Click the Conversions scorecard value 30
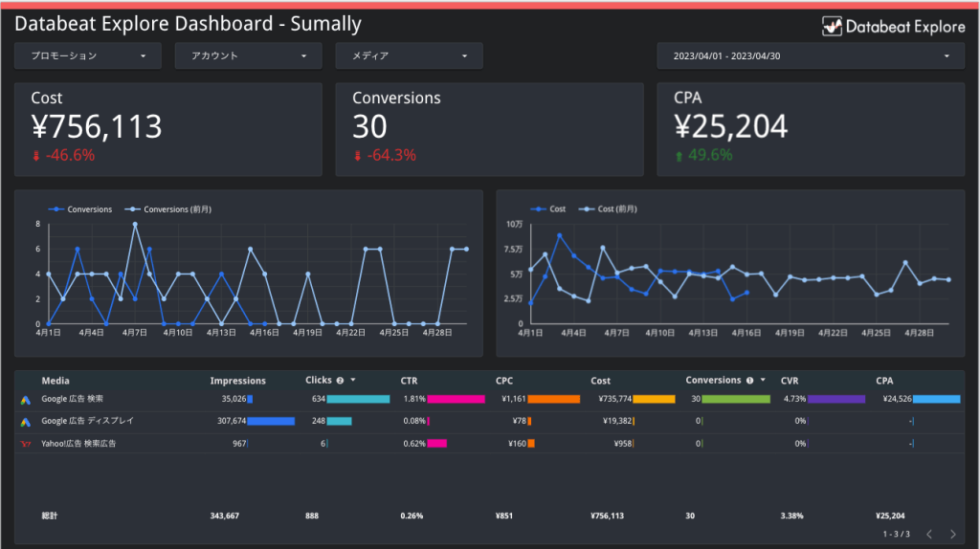This screenshot has width=980, height=549. (370, 127)
